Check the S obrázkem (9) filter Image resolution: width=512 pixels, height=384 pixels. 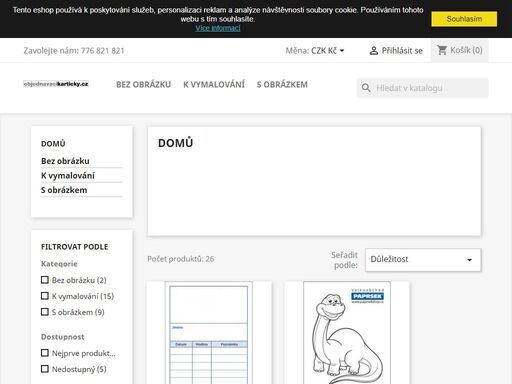click(x=45, y=312)
